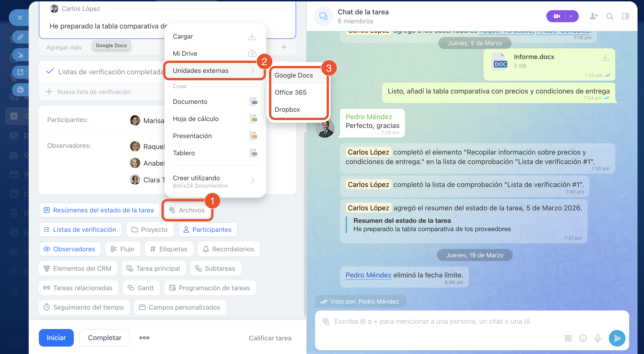
Task: Open the Pedro Méndez link in the chat
Action: coord(368,275)
